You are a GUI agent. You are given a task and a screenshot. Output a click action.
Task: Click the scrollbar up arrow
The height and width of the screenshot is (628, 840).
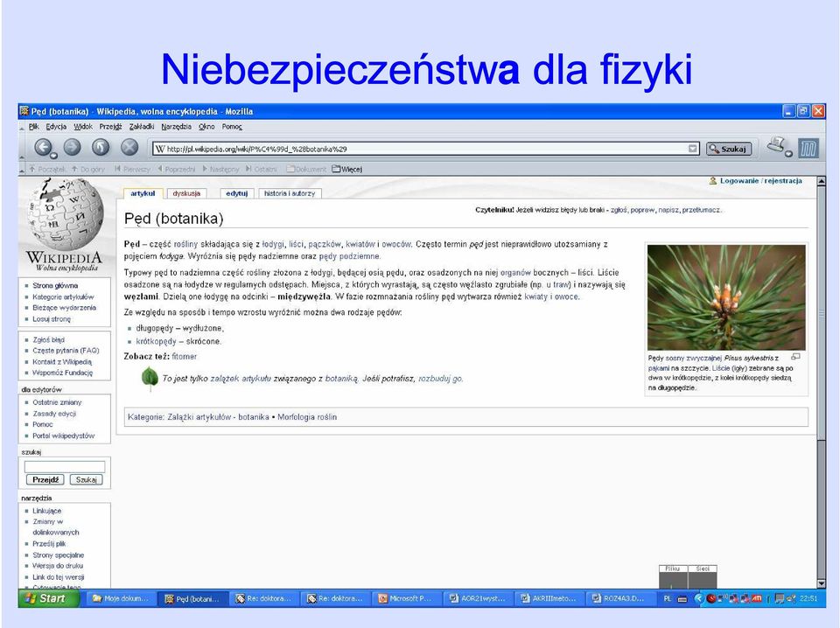(822, 182)
